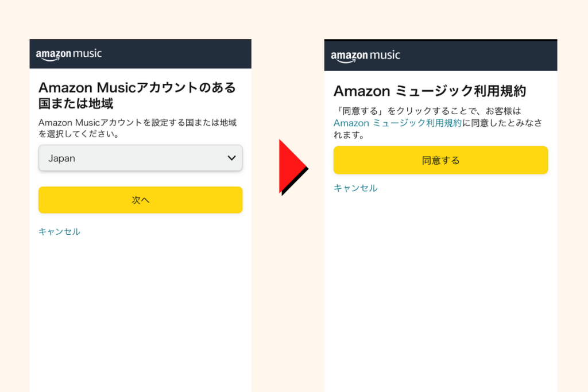Click the 「同意する」をクリックすることで paragraph text
This screenshot has height=392, width=588.
[438, 123]
